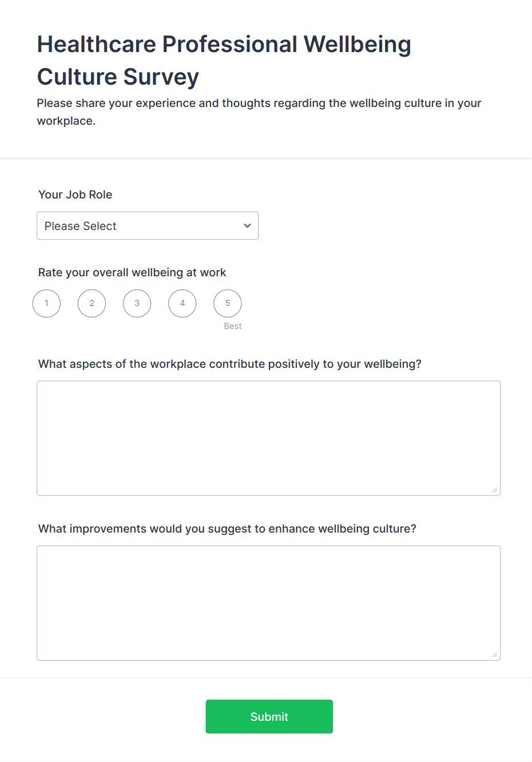Choose rating 3 on the wellbeing scale

click(137, 303)
